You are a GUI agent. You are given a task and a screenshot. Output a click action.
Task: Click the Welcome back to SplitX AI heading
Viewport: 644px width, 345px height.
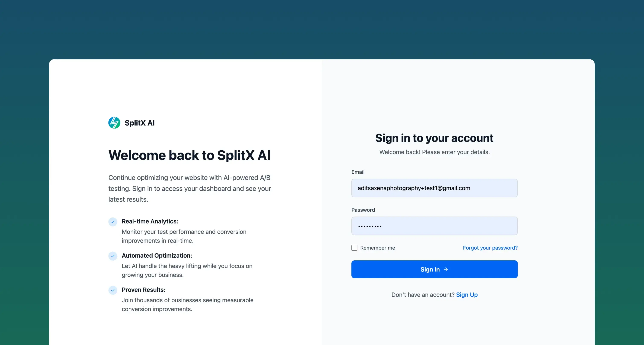[189, 155]
